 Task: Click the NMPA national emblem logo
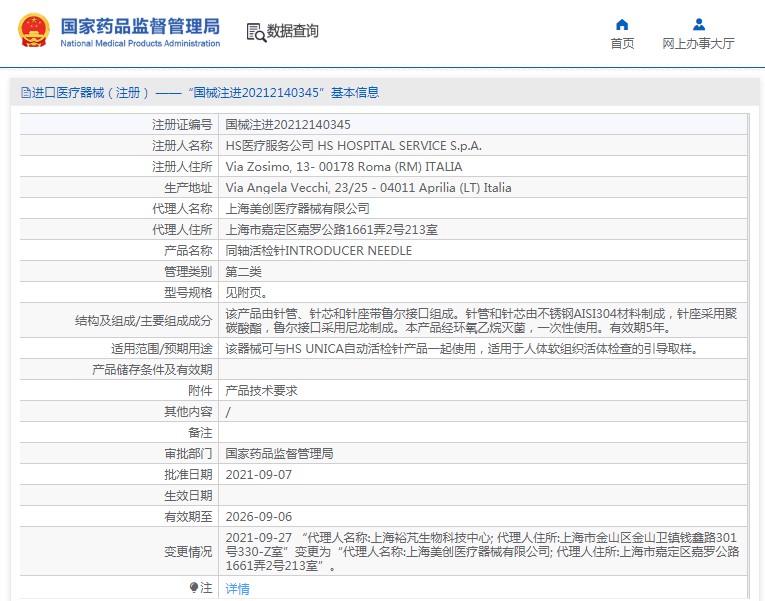point(33,31)
